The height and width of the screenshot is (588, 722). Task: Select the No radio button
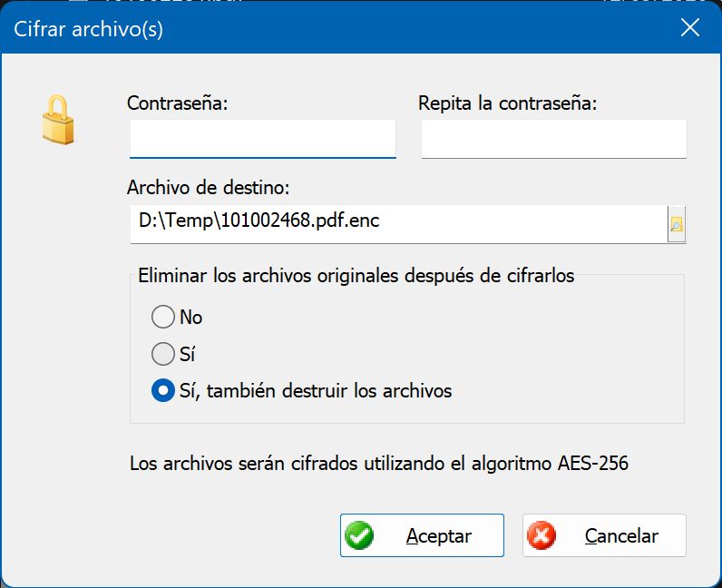163,317
